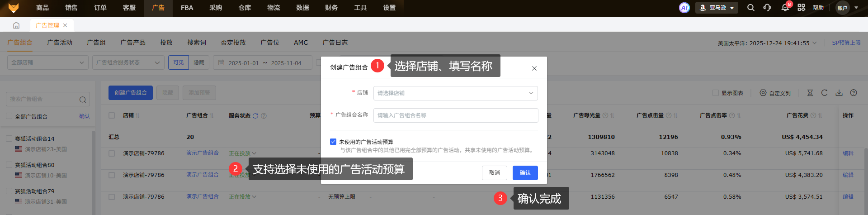The width and height of the screenshot is (868, 215).
Task: Close the 广告管理 tab
Action: pyautogui.click(x=65, y=25)
